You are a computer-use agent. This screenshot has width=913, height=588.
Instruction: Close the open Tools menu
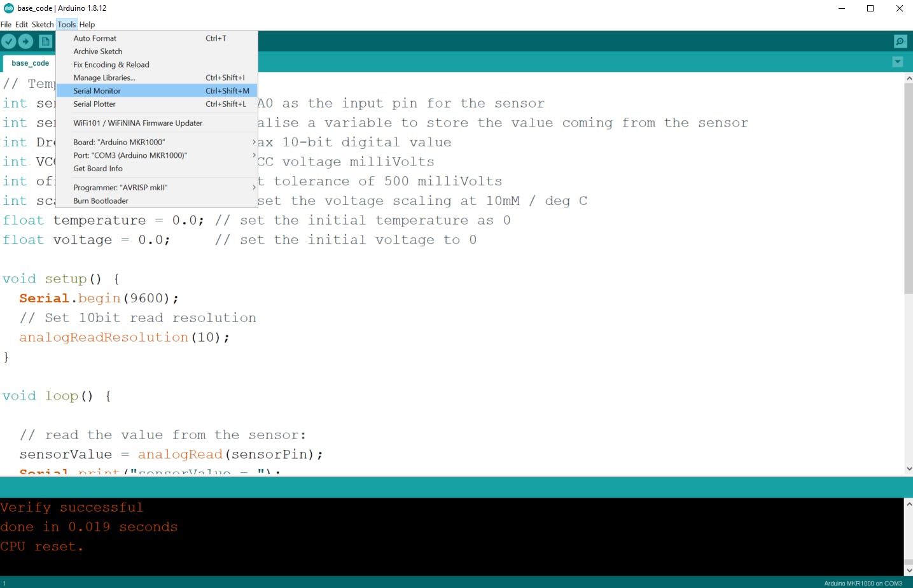tap(67, 24)
